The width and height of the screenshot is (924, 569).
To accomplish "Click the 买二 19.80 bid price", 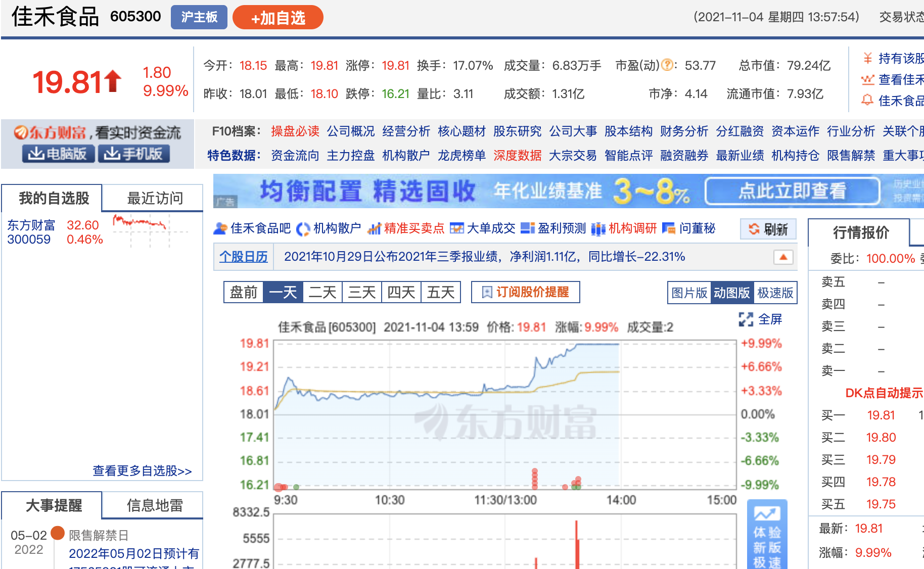I will 881,438.
